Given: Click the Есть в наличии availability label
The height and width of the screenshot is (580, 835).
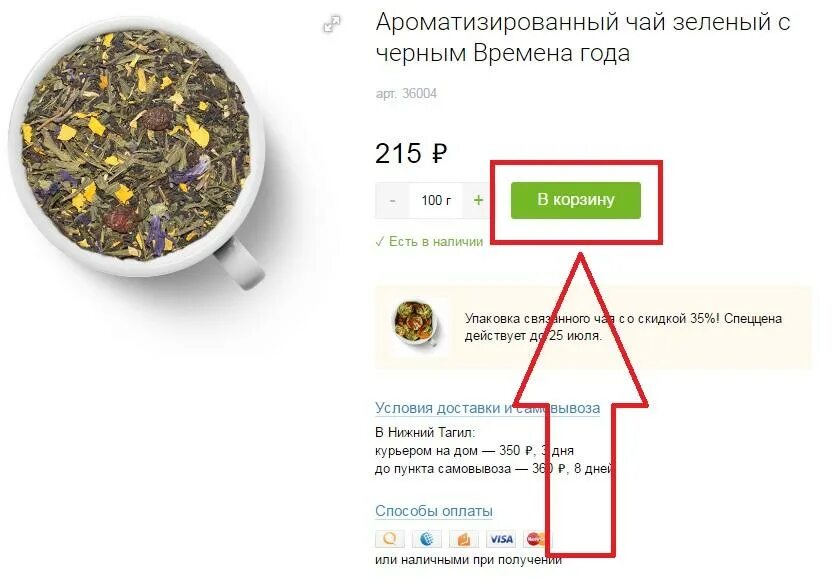Looking at the screenshot, I should point(436,242).
